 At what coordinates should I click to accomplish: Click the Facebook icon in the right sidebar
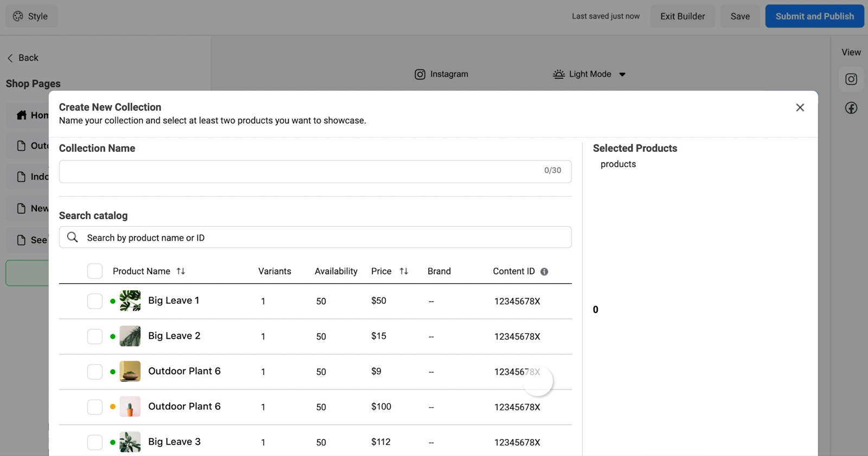[851, 108]
